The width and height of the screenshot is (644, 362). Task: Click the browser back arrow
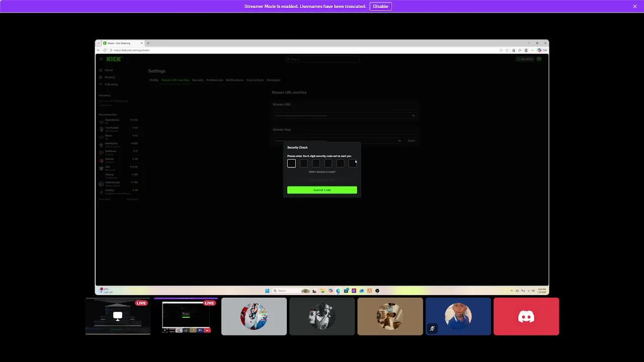[98, 50]
